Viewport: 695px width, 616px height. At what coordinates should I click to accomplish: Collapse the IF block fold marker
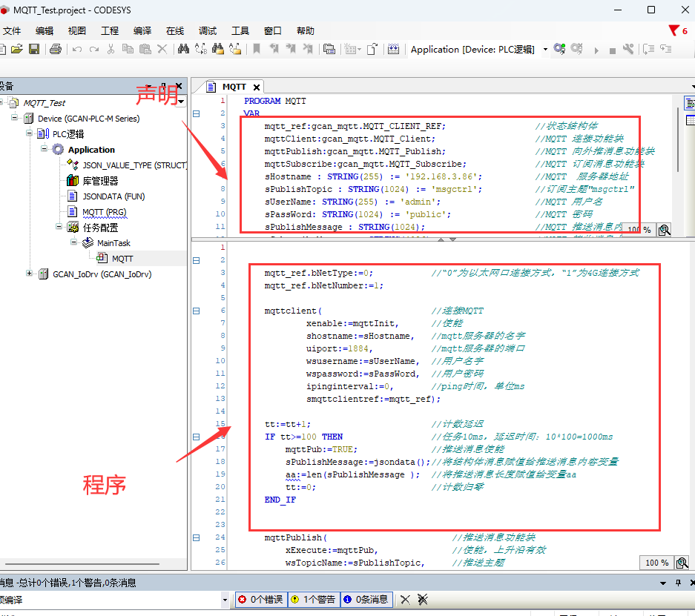(x=197, y=437)
